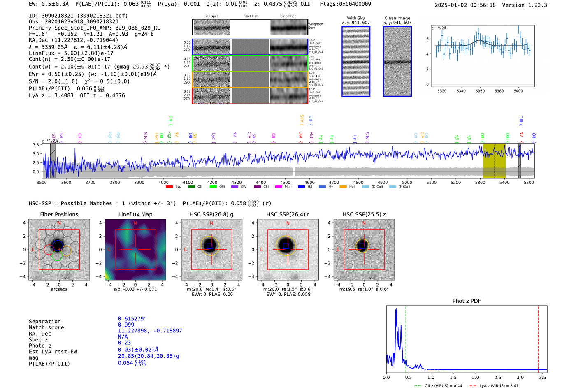Viewport: 576px width, 392px height.
Task: Select the HSC SSP(26.8) g cutout
Action: (211, 250)
